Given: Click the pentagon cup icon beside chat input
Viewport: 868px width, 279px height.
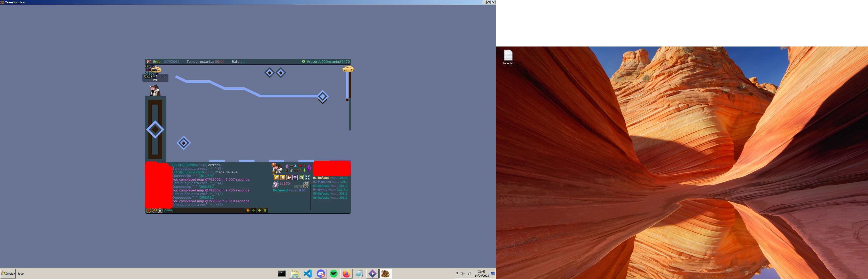Looking at the screenshot, I should (160, 210).
